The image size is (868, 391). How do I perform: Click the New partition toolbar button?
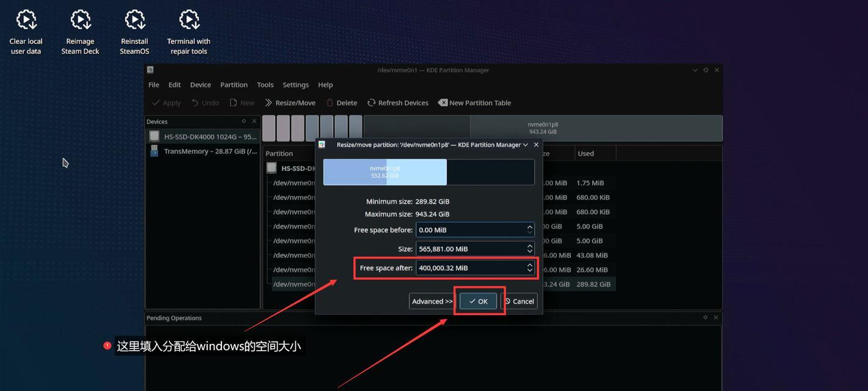(242, 103)
